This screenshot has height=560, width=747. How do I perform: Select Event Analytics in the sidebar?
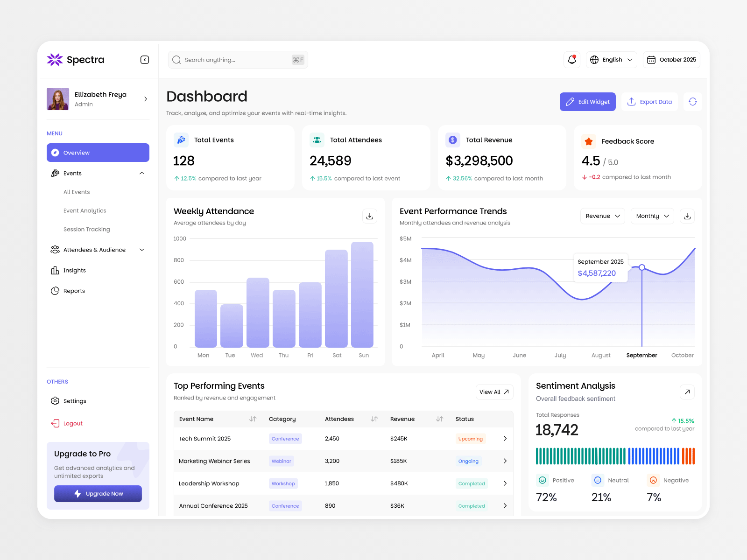point(85,210)
